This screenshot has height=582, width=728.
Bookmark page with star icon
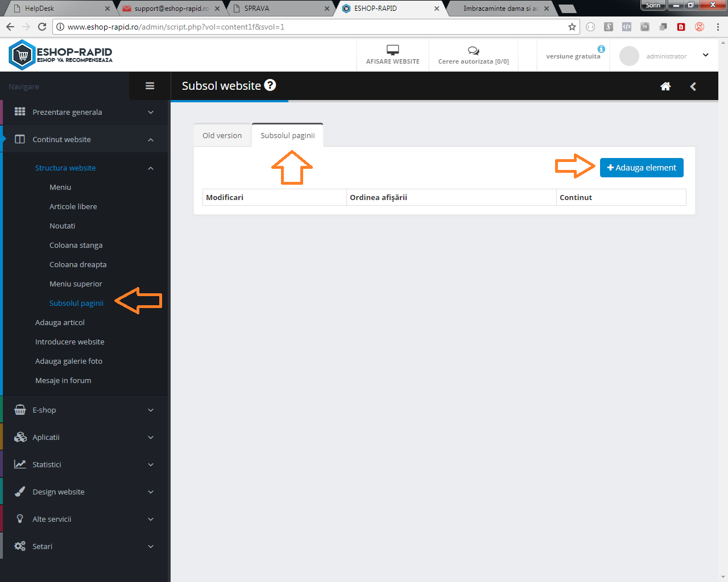(572, 27)
